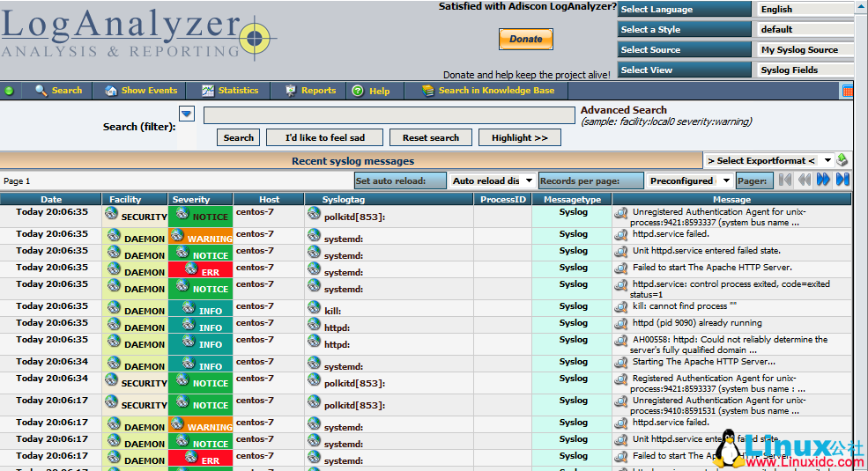Viewport: 868px width, 471px height.
Task: Open the Search menu item
Action: tap(59, 91)
